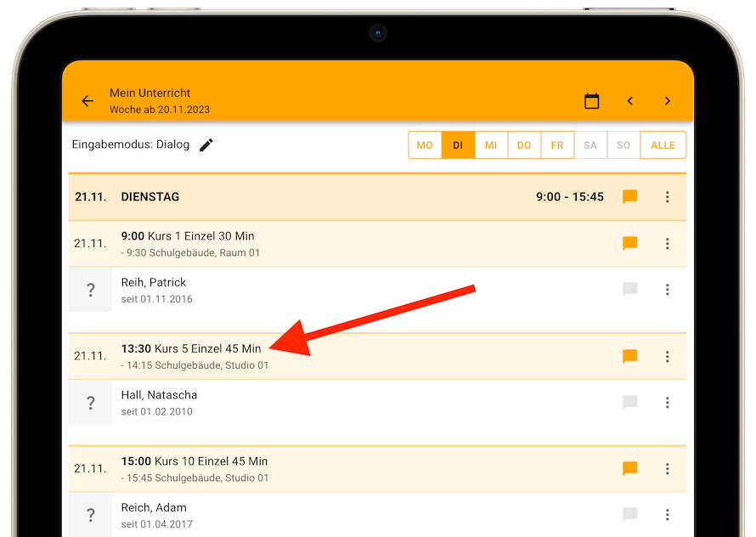Click Woche ab 20.11.2023 subtitle

pyautogui.click(x=160, y=110)
